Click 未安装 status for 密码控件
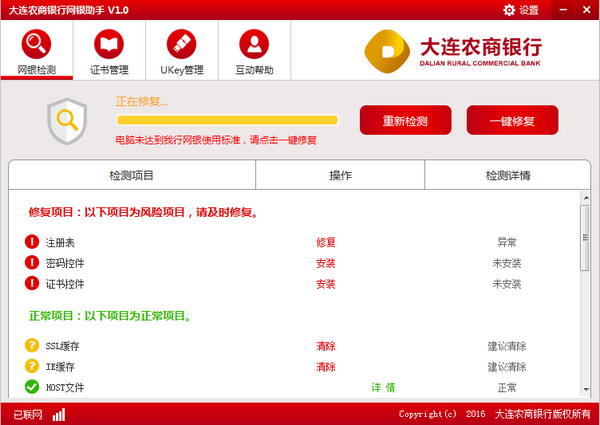The width and height of the screenshot is (600, 425). point(507,263)
